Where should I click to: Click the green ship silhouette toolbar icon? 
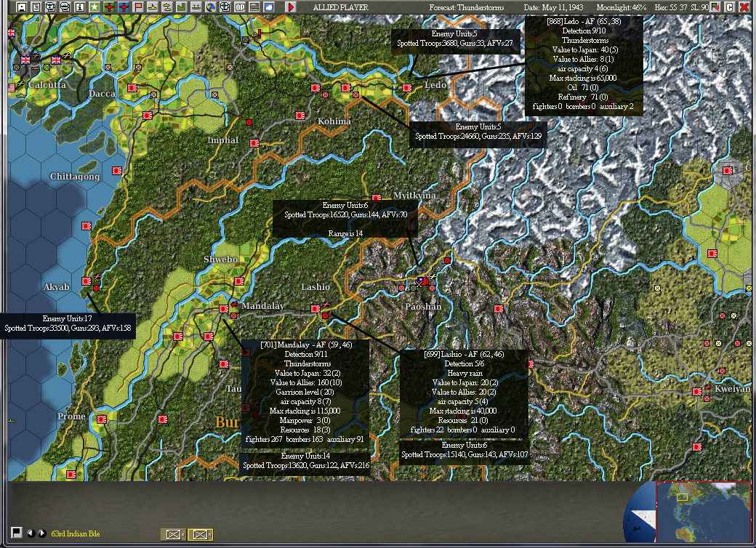click(x=196, y=7)
